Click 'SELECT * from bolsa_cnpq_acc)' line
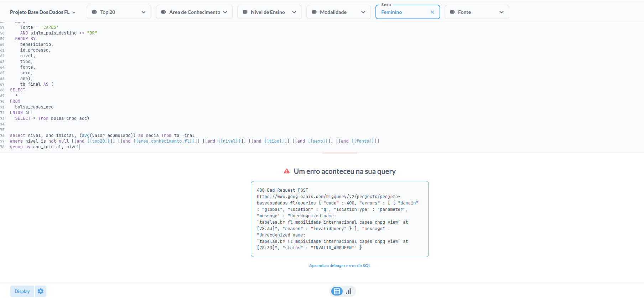The width and height of the screenshot is (644, 298). tap(52, 118)
